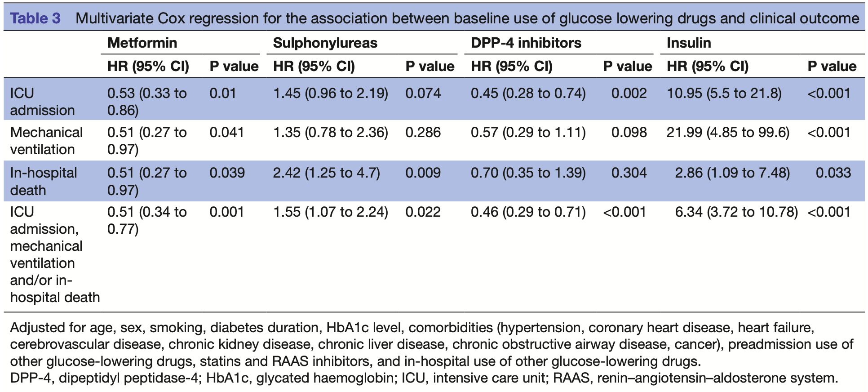Click the sulphonylureas hazard ratio 2.42 cell

point(326,173)
